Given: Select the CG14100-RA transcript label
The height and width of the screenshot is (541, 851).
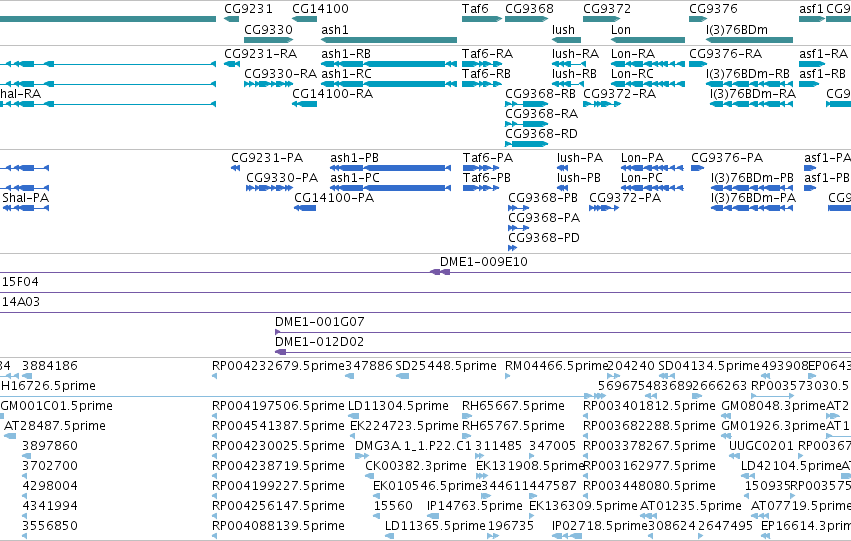Looking at the screenshot, I should [x=333, y=94].
